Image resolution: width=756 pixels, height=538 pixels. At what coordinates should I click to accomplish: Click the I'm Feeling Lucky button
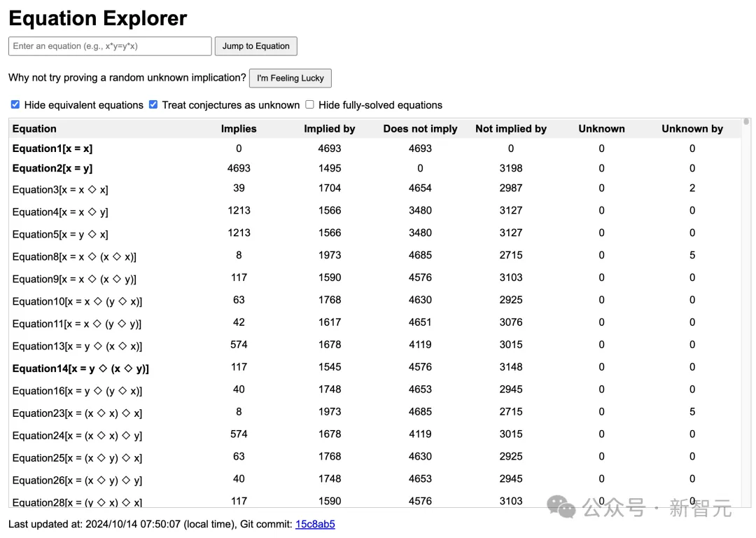tap(290, 78)
